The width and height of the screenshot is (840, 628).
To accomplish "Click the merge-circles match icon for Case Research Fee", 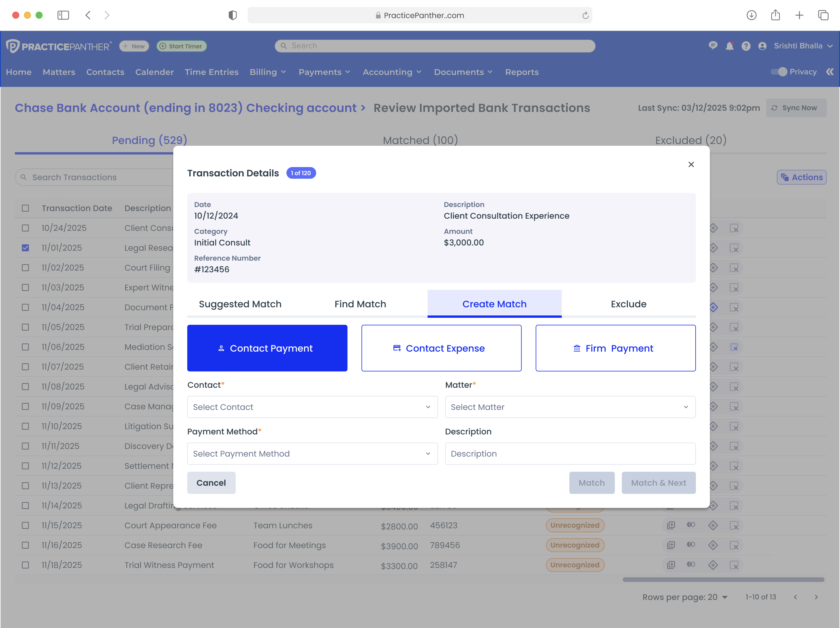I will (x=691, y=545).
